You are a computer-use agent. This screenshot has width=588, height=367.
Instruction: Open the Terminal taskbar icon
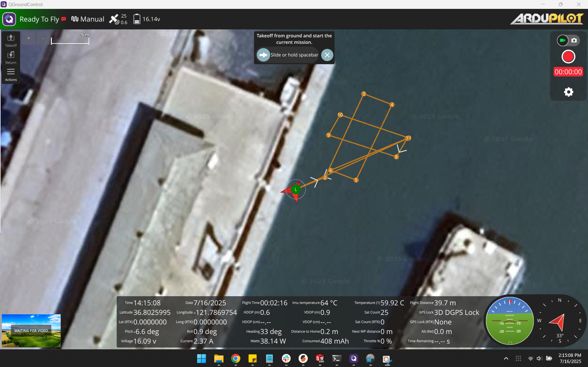(x=337, y=358)
